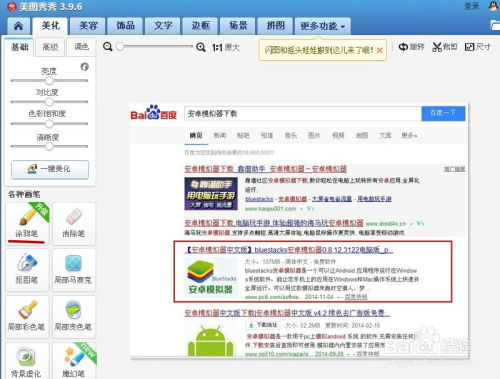Click the 色彩饱和度 saturation slider

(x=49, y=124)
